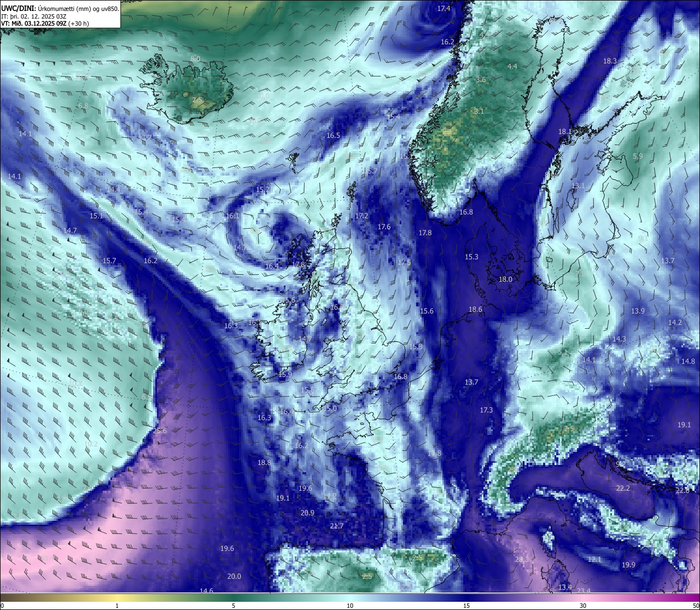Click the 6.8 value southwest of Iceland

coord(83,106)
